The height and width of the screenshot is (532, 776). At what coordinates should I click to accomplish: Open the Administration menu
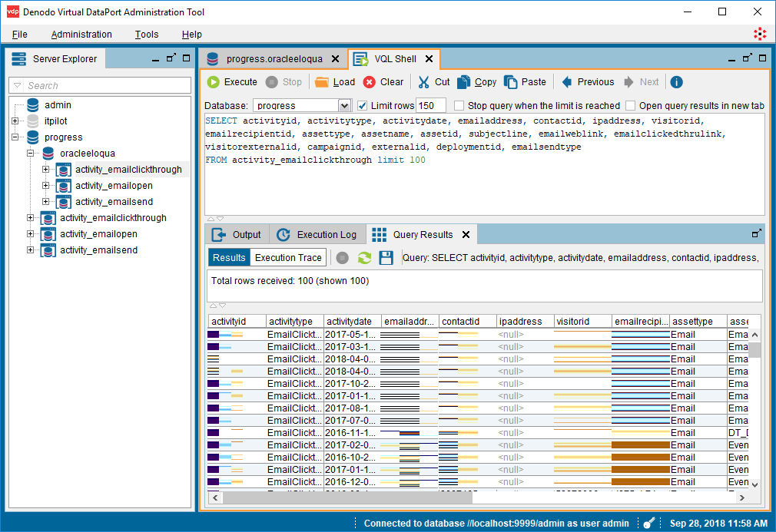pyautogui.click(x=81, y=35)
